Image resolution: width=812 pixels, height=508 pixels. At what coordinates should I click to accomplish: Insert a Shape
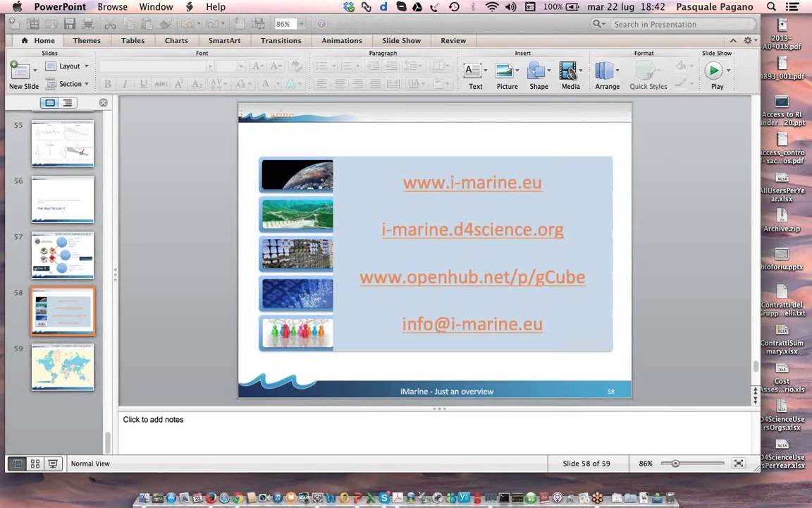(539, 75)
